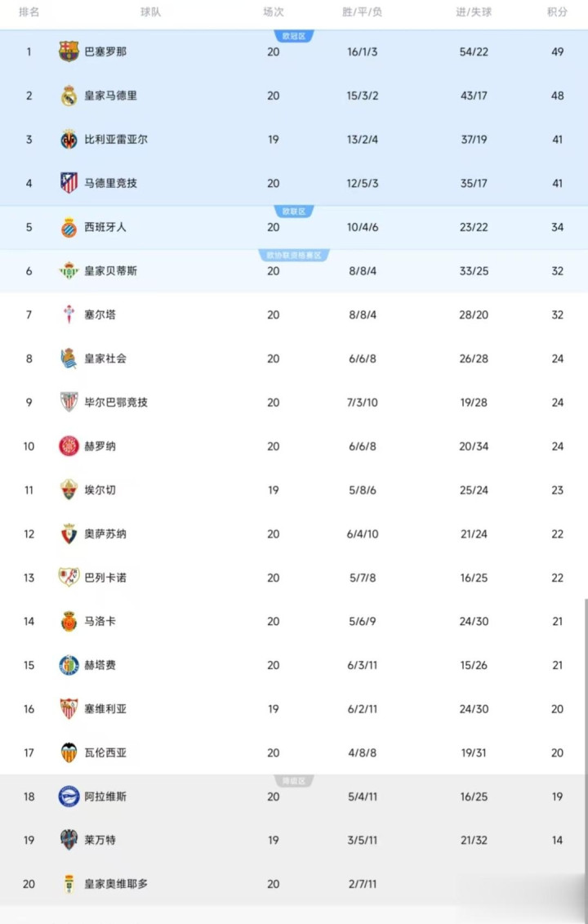Select the Getafe crest icon
This screenshot has width=588, height=924.
tap(69, 665)
